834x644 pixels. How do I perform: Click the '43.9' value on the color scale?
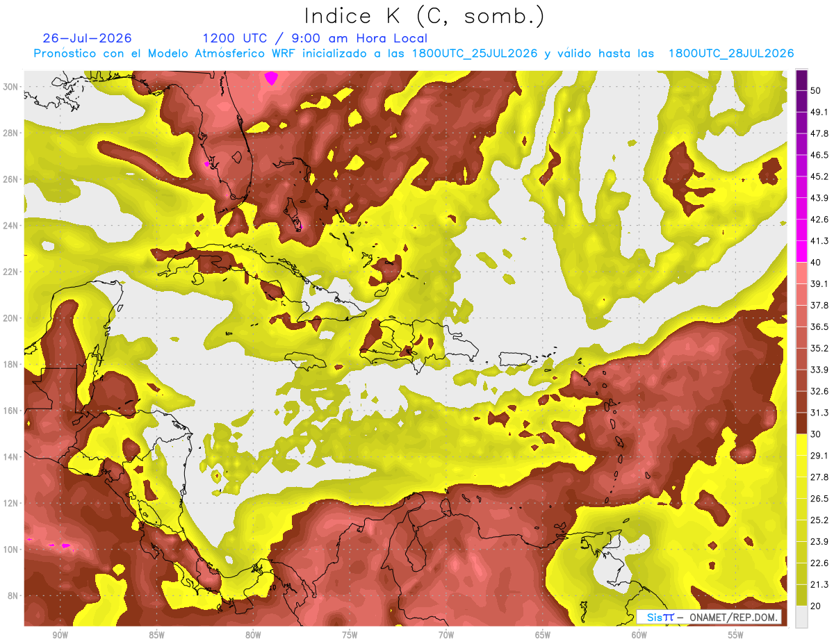[x=819, y=198]
